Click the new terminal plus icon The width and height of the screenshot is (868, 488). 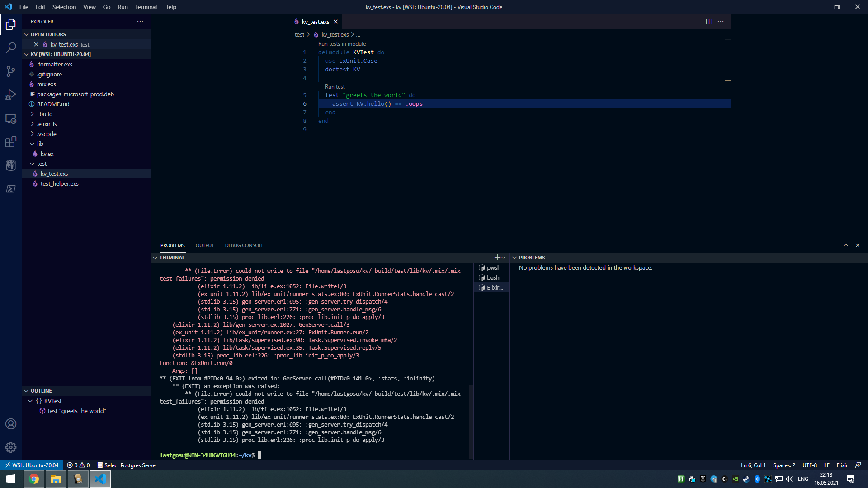point(497,258)
